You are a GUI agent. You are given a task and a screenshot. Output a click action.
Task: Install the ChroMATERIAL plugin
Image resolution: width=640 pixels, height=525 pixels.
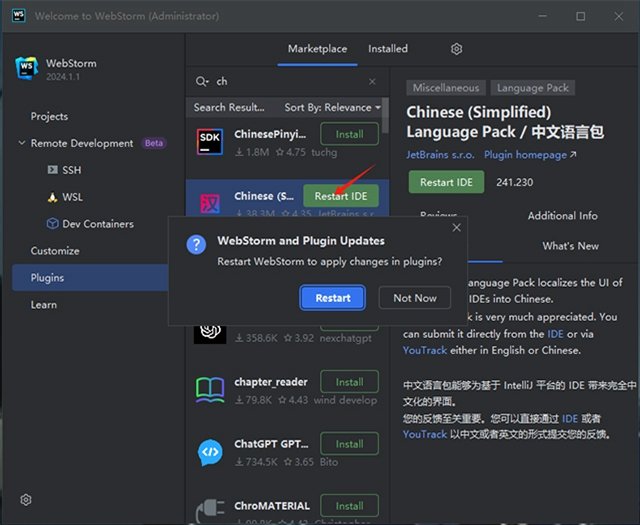(349, 506)
